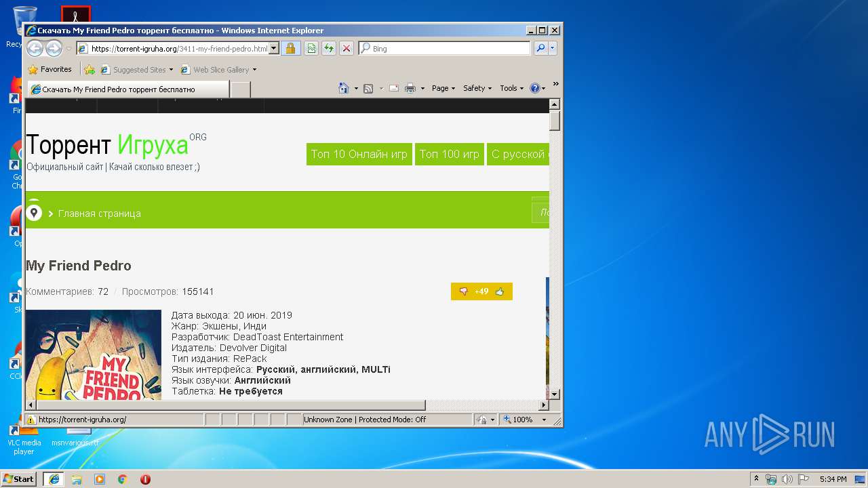This screenshot has width=868, height=488.
Task: Open Suggested Sites link
Action: click(x=136, y=69)
